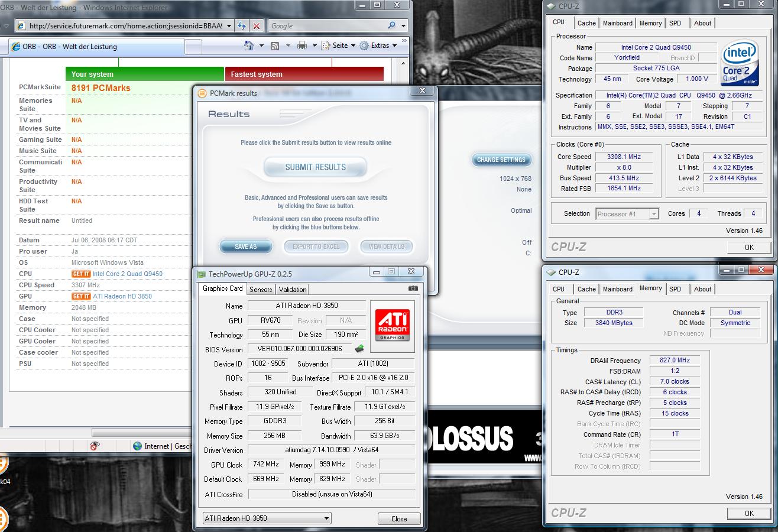Open the feeds dropdown arrow
The width and height of the screenshot is (778, 532).
tap(288, 46)
